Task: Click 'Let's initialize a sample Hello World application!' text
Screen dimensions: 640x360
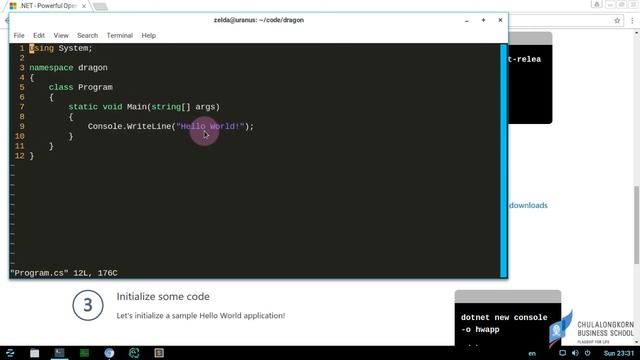Action: [201, 316]
